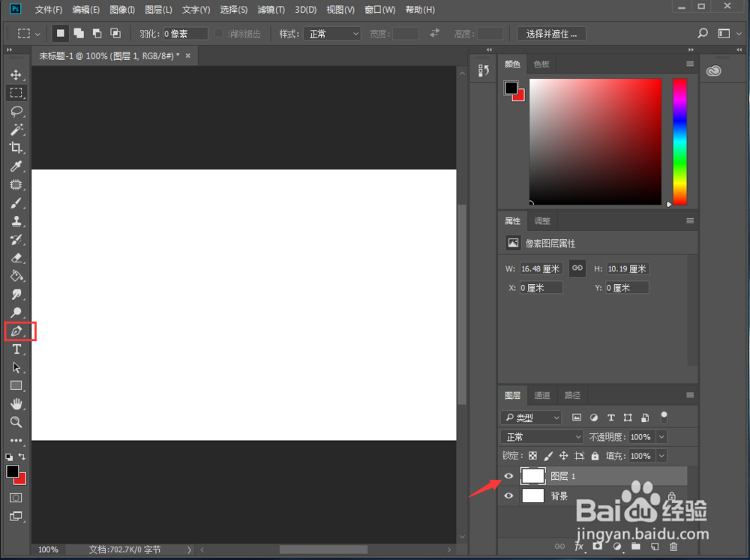The width and height of the screenshot is (750, 560).
Task: Change the screen mode
Action: coord(16,517)
